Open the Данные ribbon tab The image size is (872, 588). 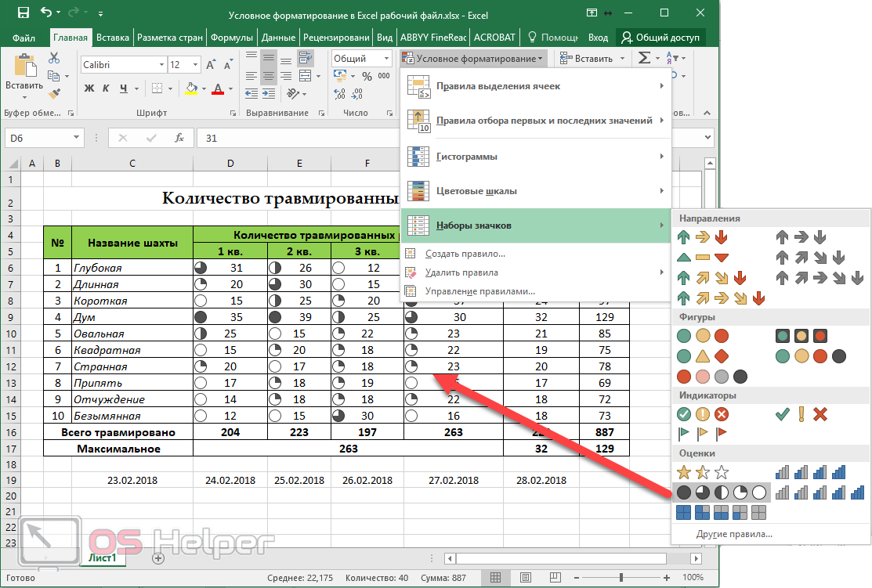tap(278, 38)
